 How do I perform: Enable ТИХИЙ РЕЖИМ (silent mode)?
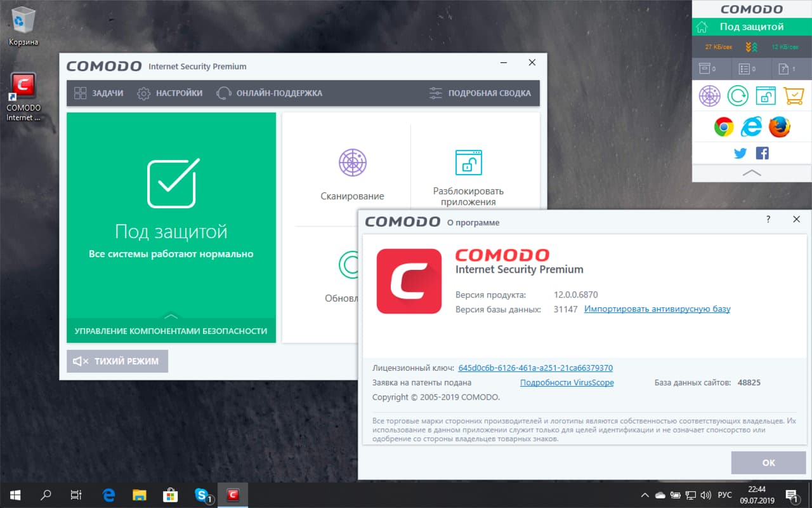pyautogui.click(x=117, y=361)
